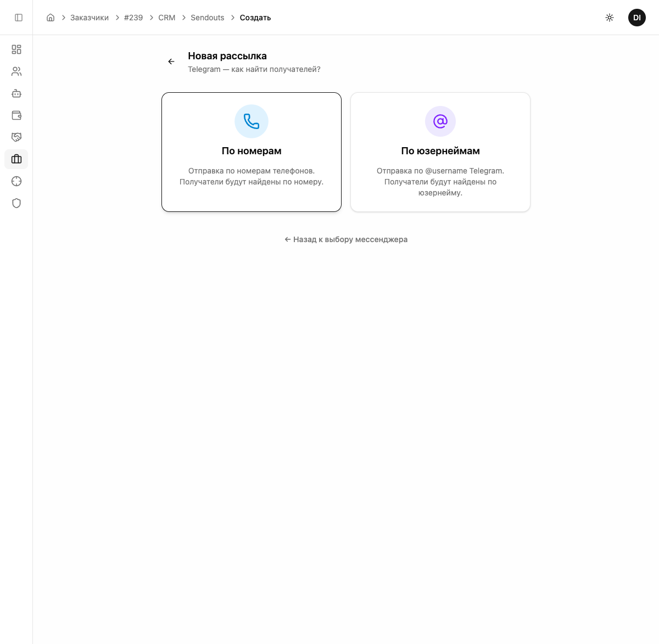Open the users section in the sidebar
The height and width of the screenshot is (644, 659).
tap(16, 71)
